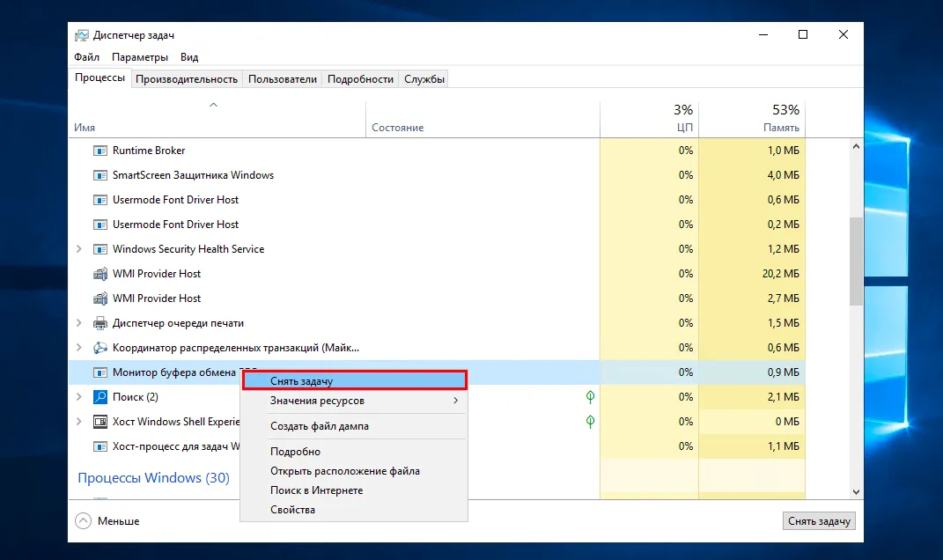Click the vertical scrollbar thumb
The width and height of the screenshot is (943, 560).
[x=856, y=261]
